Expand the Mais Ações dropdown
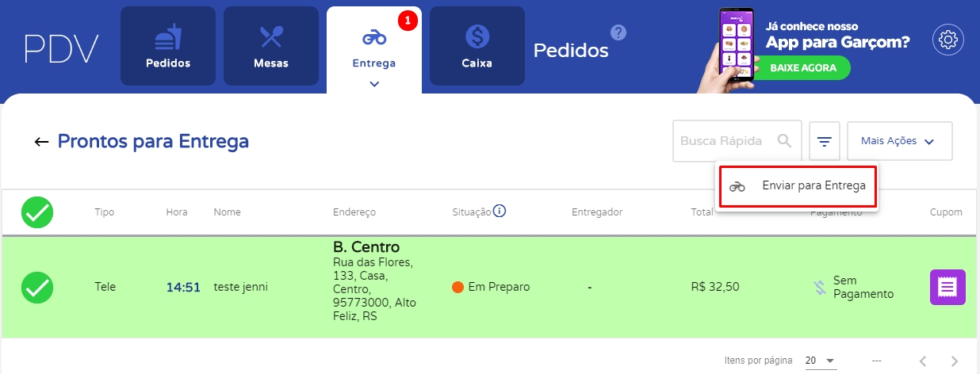 tap(899, 141)
